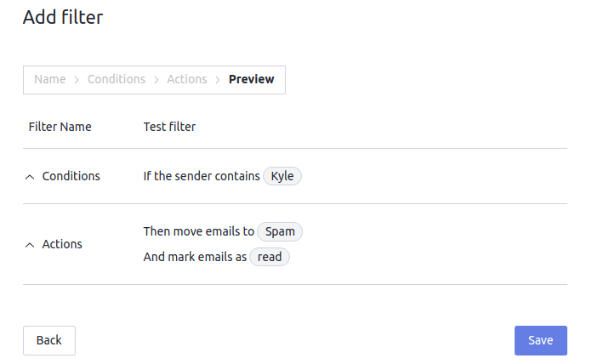Click the Filter Name label
Image resolution: width=592 pixels, height=364 pixels.
(x=60, y=127)
